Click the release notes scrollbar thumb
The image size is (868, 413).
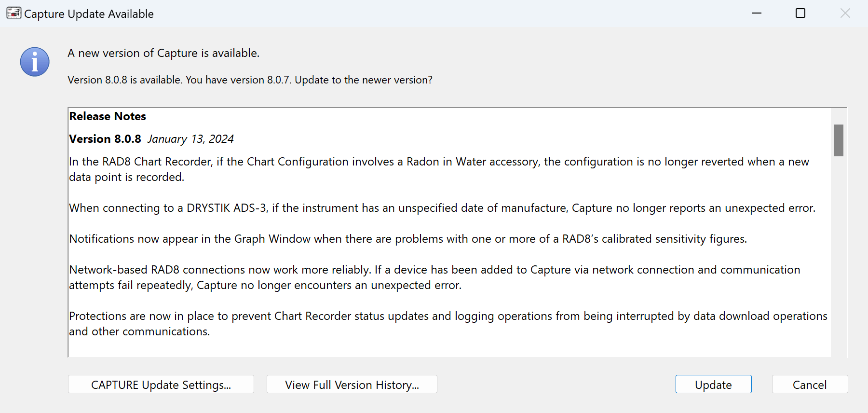tap(839, 140)
